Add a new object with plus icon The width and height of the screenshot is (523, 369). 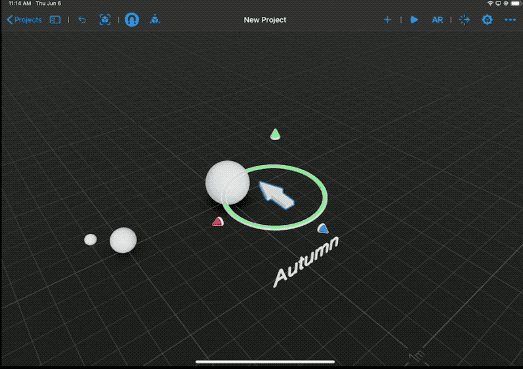point(387,20)
